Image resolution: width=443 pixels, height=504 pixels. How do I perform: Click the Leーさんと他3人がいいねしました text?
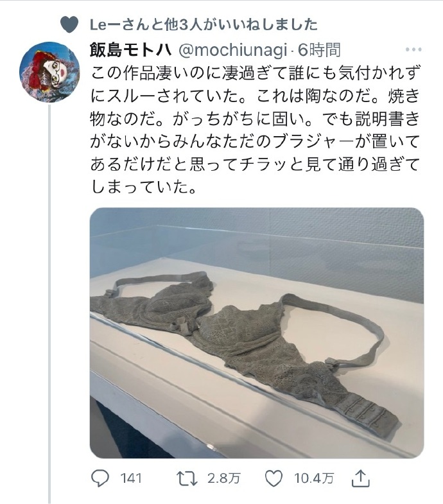(204, 25)
